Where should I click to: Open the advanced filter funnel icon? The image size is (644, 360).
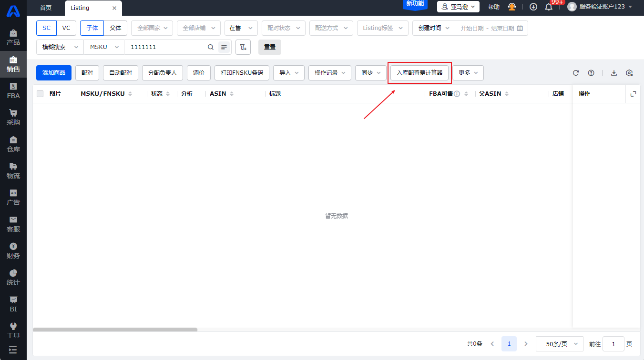(243, 47)
